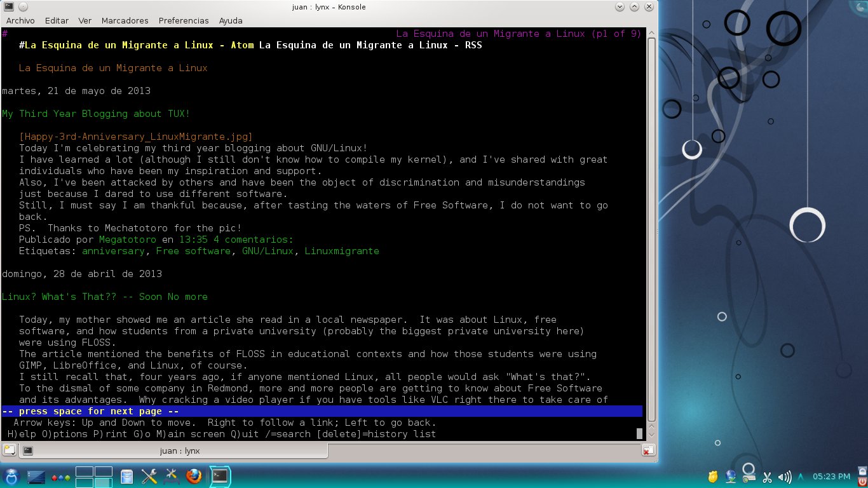Select the Konsole task in the panel
The width and height of the screenshot is (868, 488).
coord(220,476)
